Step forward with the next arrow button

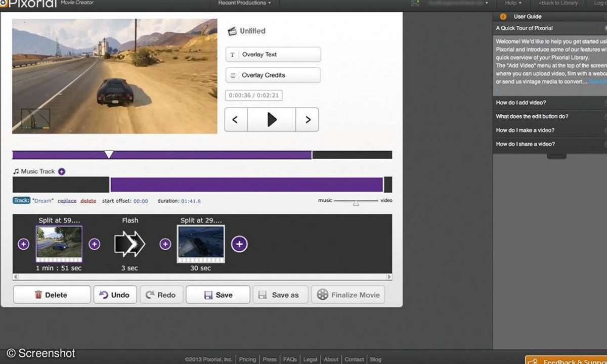307,120
